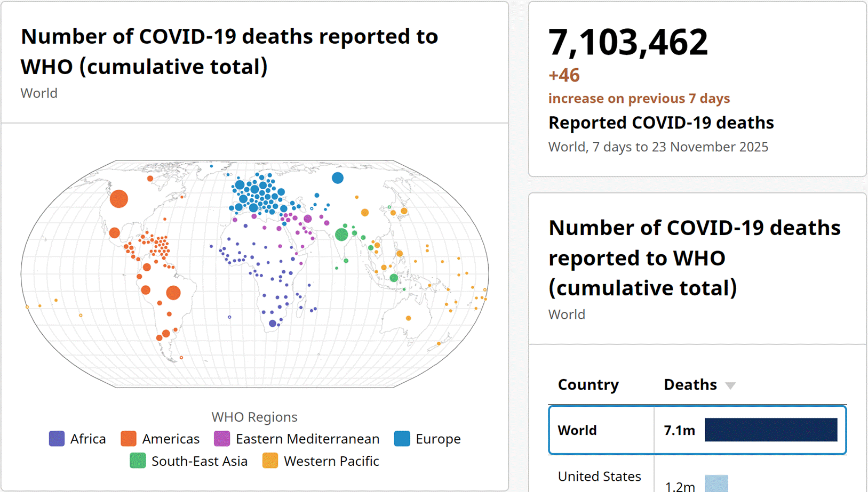This screenshot has height=492, width=868.
Task: Sort table by Deaths header
Action: coord(690,385)
